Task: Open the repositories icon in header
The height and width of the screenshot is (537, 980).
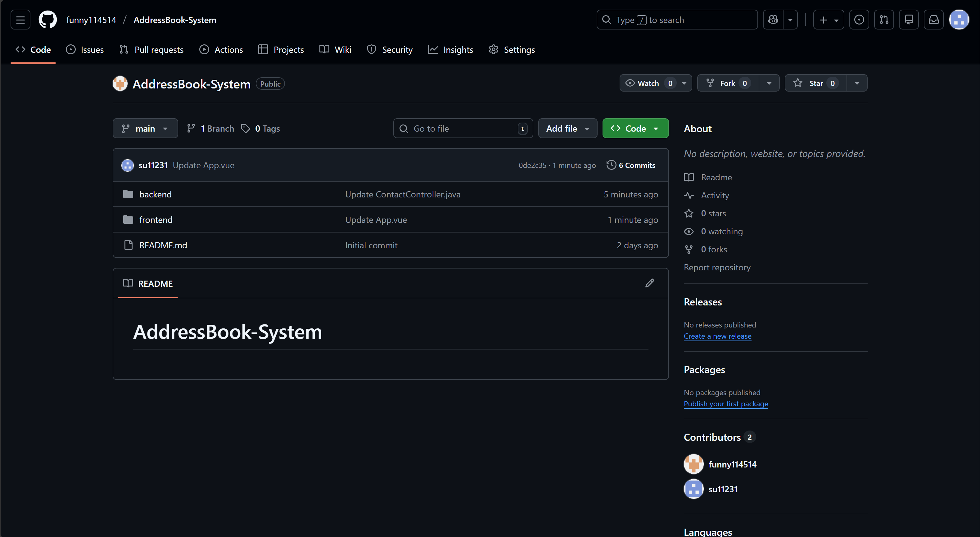Action: [x=909, y=20]
